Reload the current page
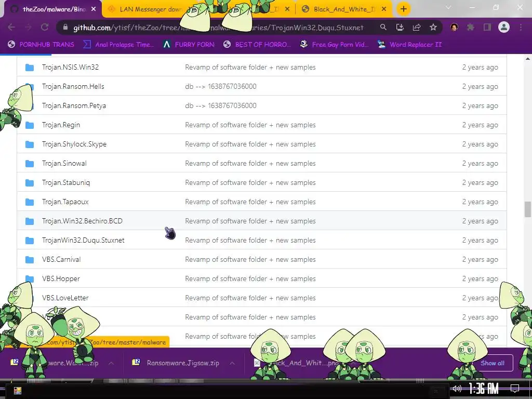This screenshot has height=399, width=532. tap(45, 27)
